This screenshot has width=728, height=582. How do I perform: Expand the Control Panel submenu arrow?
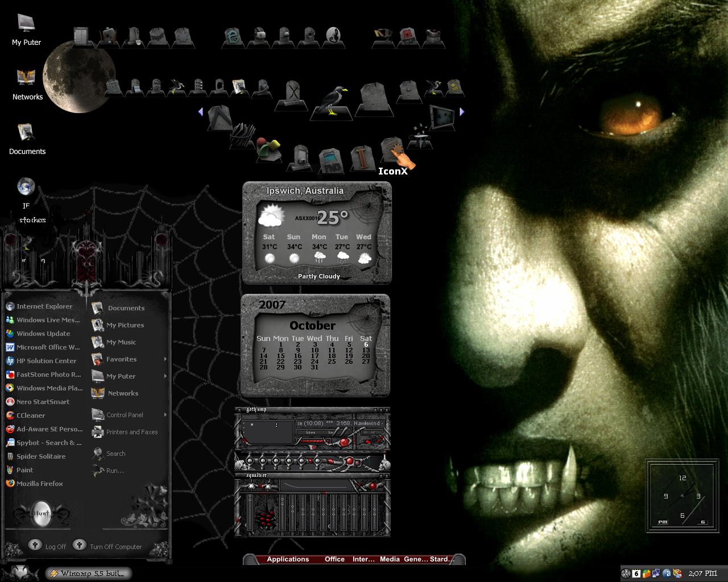(x=166, y=415)
